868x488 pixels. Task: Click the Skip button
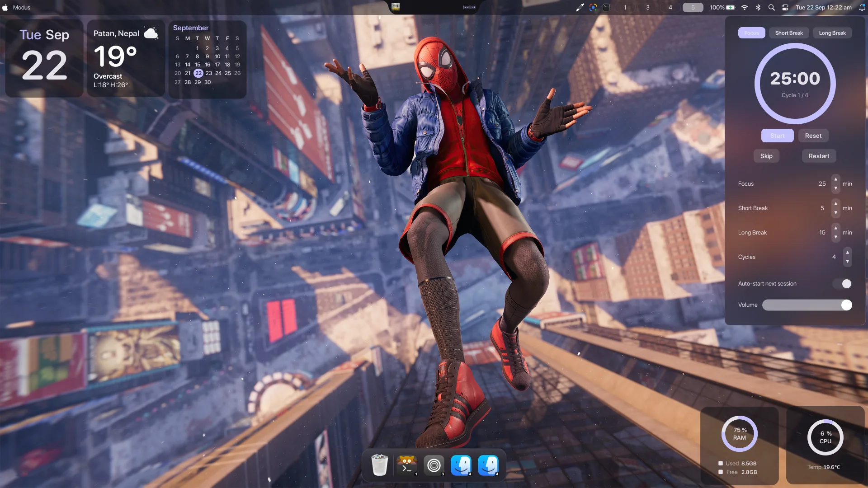click(766, 156)
